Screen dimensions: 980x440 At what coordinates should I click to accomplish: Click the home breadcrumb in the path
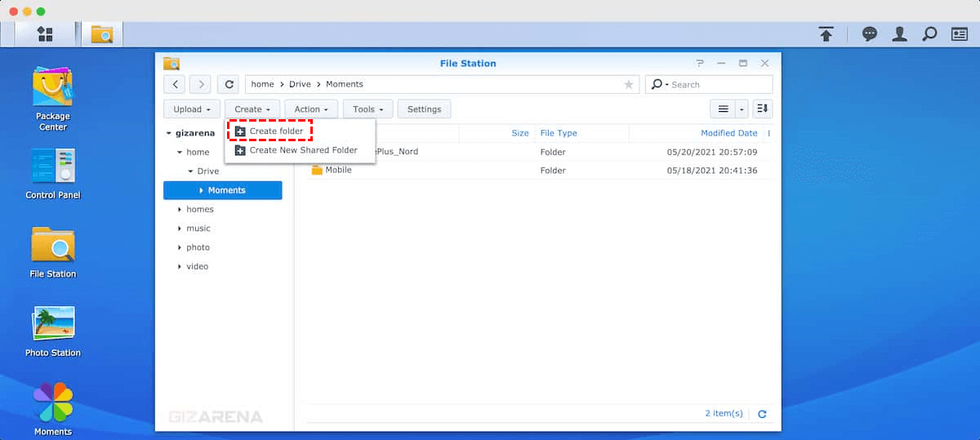[262, 84]
